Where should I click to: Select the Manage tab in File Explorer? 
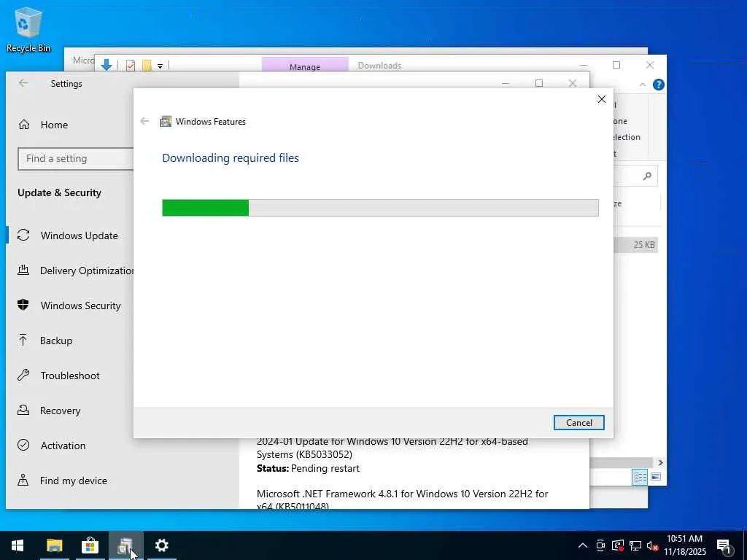(305, 65)
